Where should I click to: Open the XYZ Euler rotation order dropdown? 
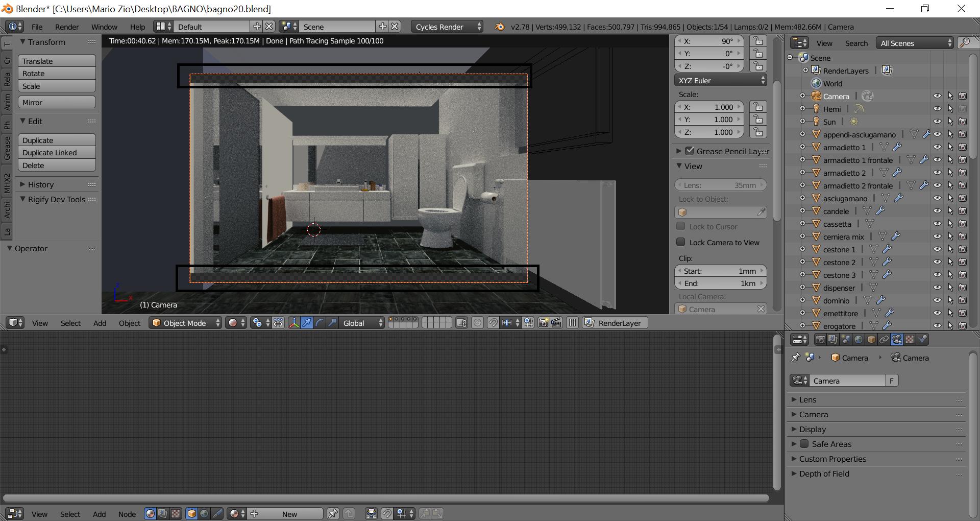pos(720,80)
